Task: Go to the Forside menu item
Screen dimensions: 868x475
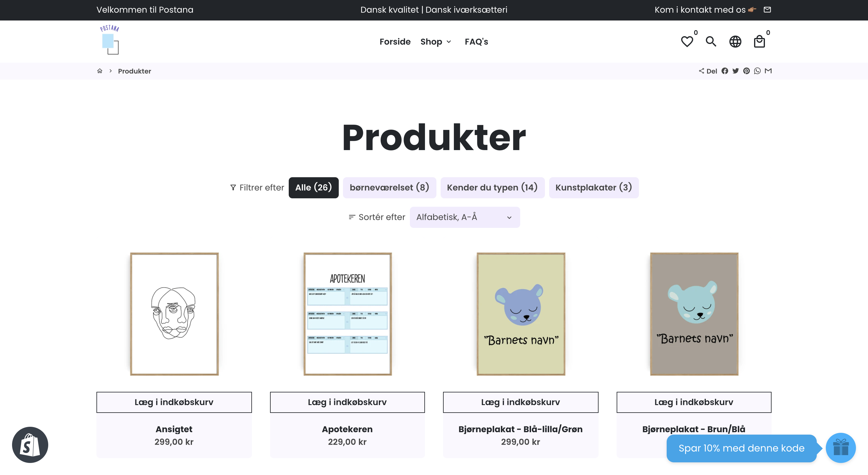Action: 395,42
